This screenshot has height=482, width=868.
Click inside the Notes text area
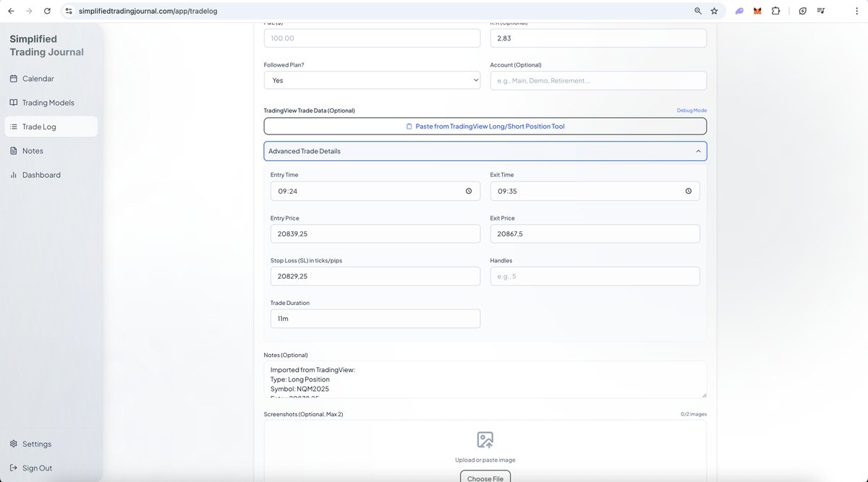[x=485, y=379]
